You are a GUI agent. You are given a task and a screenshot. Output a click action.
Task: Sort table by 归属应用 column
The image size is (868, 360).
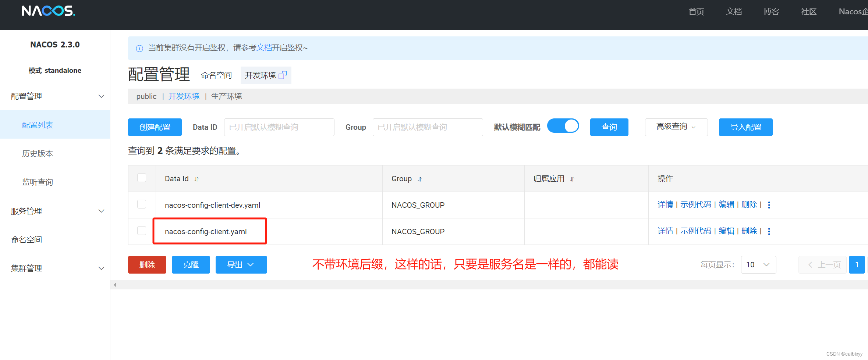[x=572, y=179]
